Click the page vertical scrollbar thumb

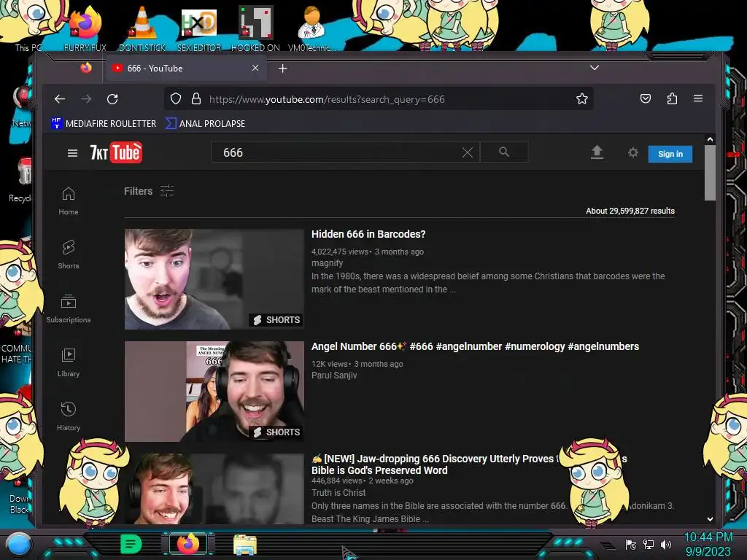coord(710,173)
